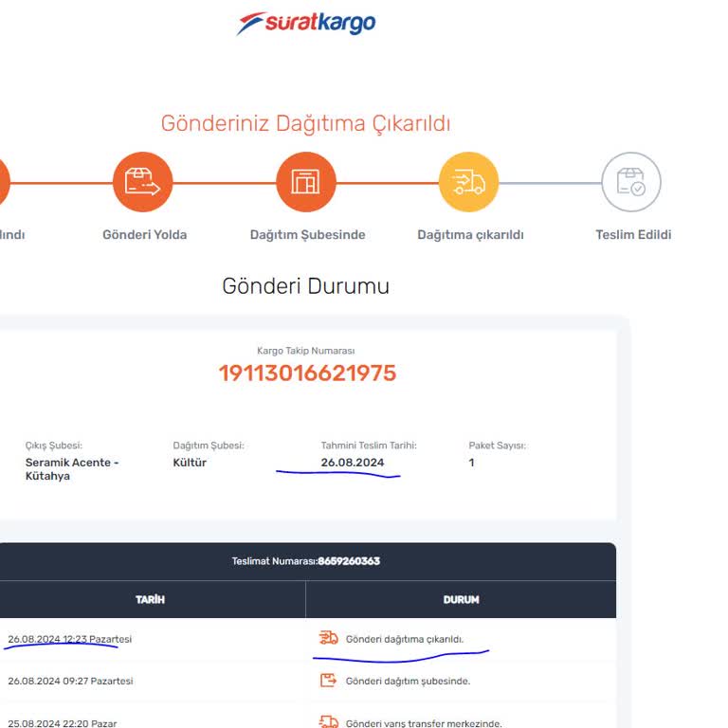This screenshot has height=728, width=728.
Task: Click the 'Paket Sayısı' value 1
Action: (471, 463)
